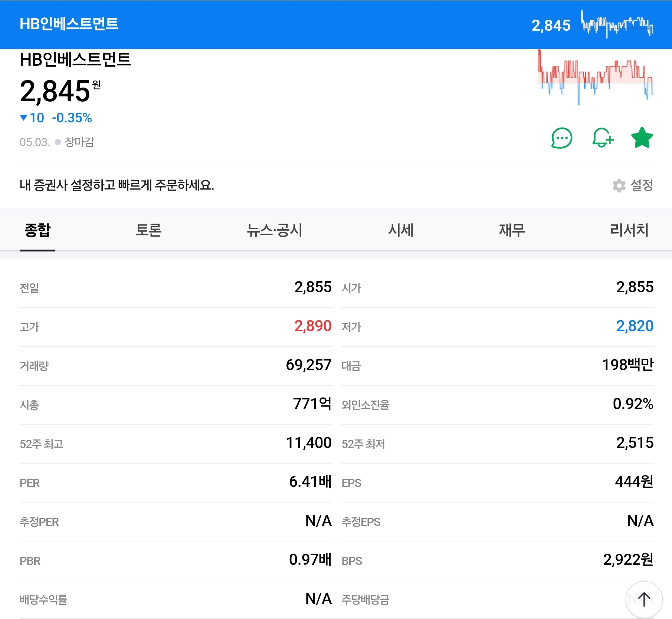The height and width of the screenshot is (619, 672).
Task: Select the 52주 최저 value 2,515
Action: click(x=635, y=443)
